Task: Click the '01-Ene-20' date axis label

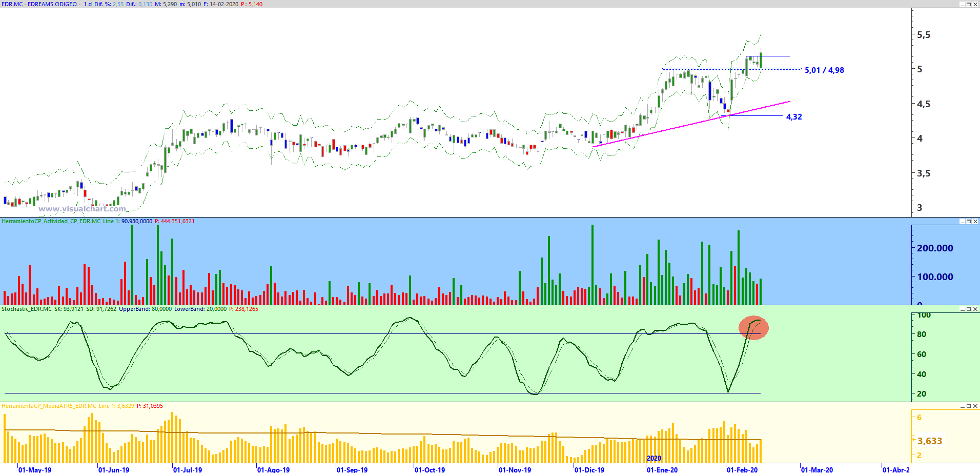Action: coord(662,469)
